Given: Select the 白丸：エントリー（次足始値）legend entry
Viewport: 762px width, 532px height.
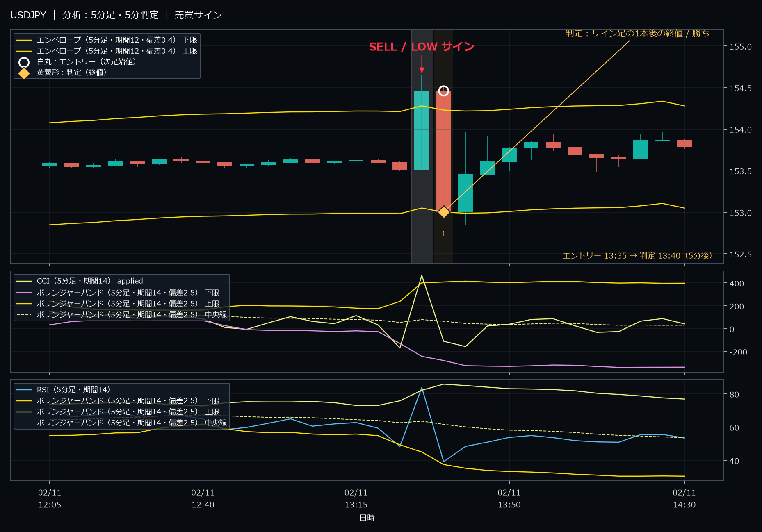Looking at the screenshot, I should 78,62.
